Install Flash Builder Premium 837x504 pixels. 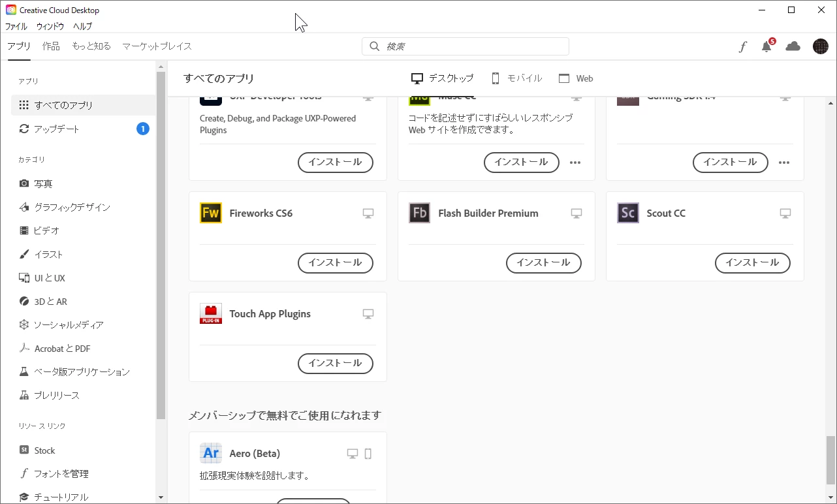(544, 263)
